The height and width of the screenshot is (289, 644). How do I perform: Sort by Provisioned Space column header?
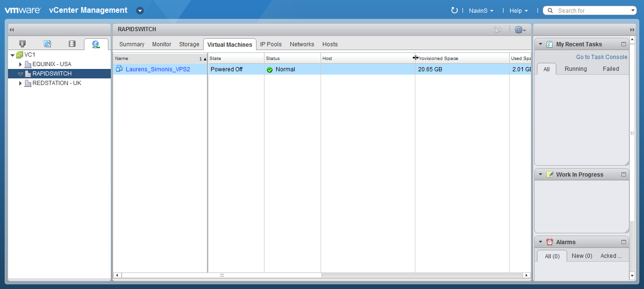coord(462,58)
